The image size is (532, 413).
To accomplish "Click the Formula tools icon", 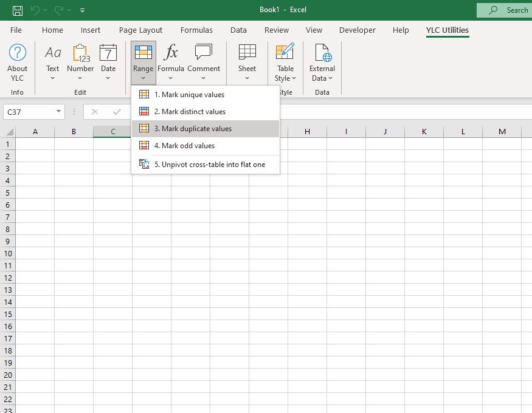I will (x=171, y=53).
